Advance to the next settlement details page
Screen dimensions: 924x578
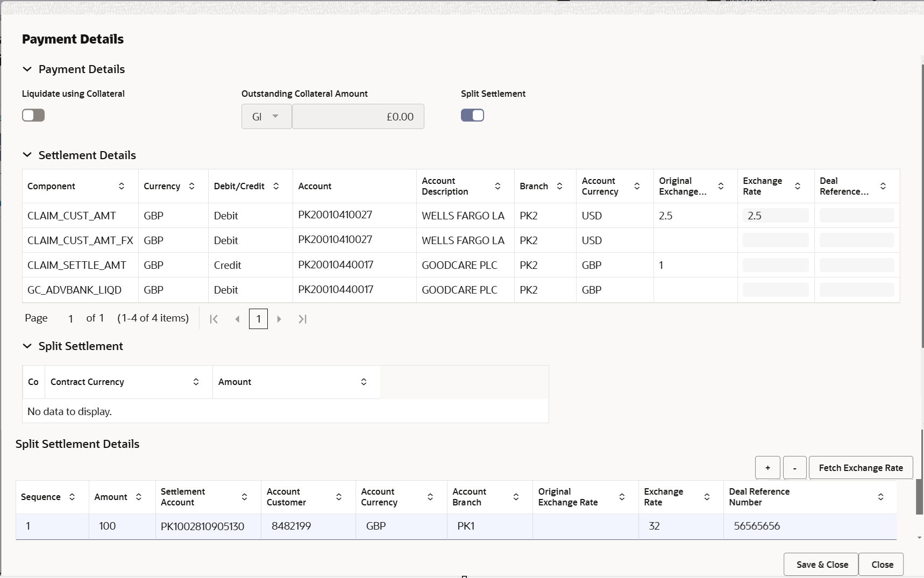tap(279, 319)
